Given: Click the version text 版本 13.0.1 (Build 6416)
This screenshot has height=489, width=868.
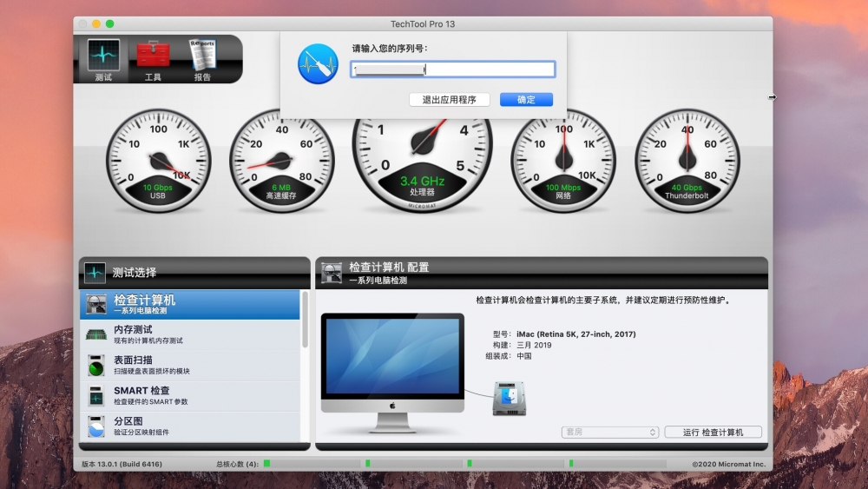Looking at the screenshot, I should (x=122, y=464).
